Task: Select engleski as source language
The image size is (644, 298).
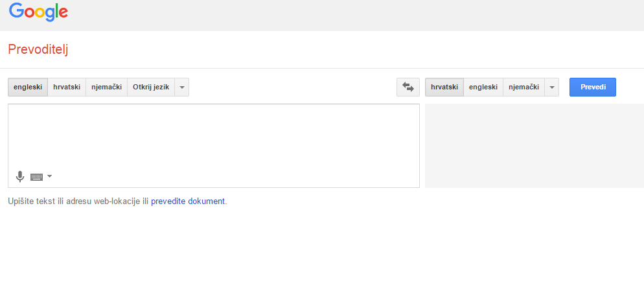Action: point(28,87)
